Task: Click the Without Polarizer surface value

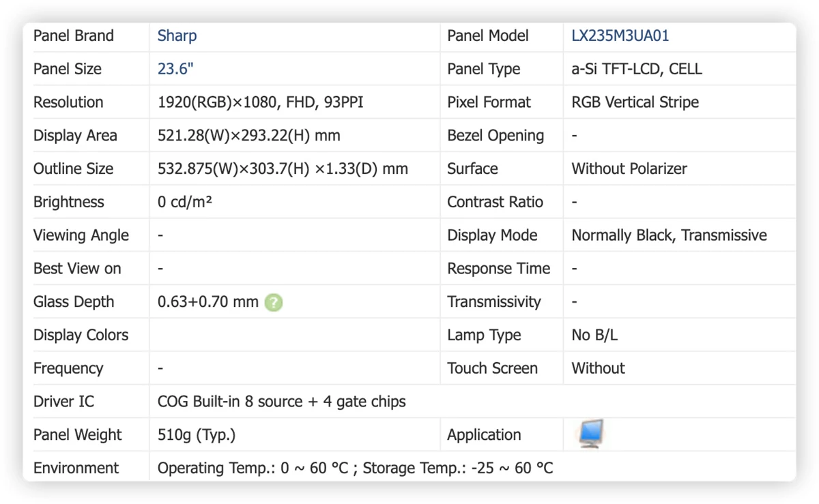Action: [629, 168]
